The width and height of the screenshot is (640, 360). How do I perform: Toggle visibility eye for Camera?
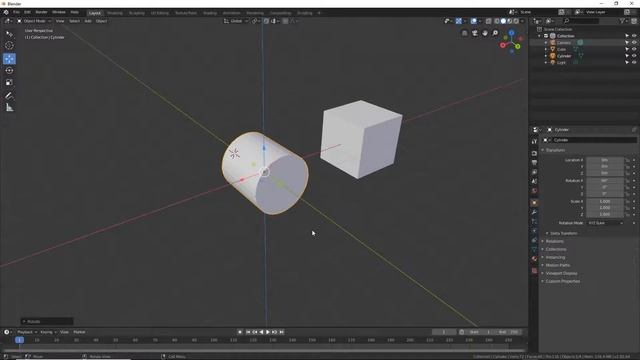tap(634, 42)
